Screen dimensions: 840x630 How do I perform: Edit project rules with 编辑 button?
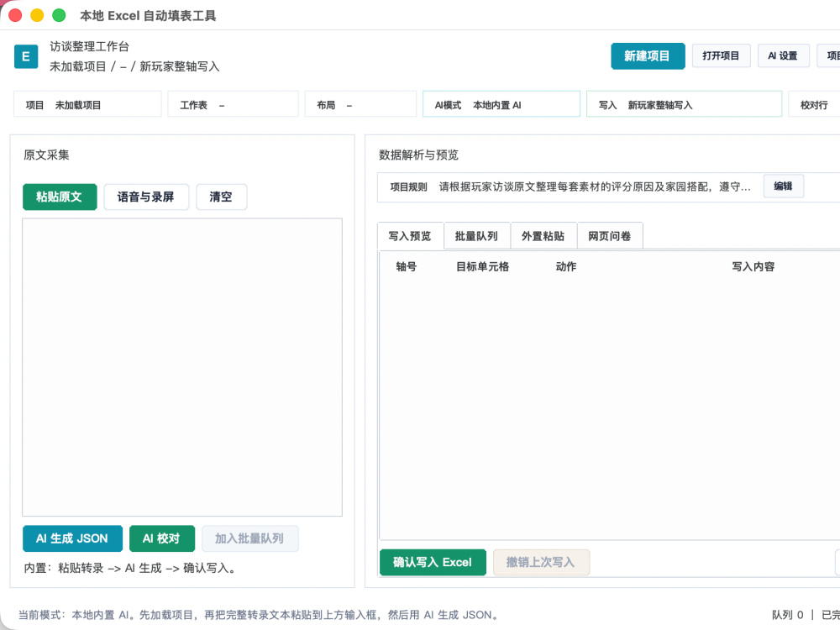[x=783, y=186]
